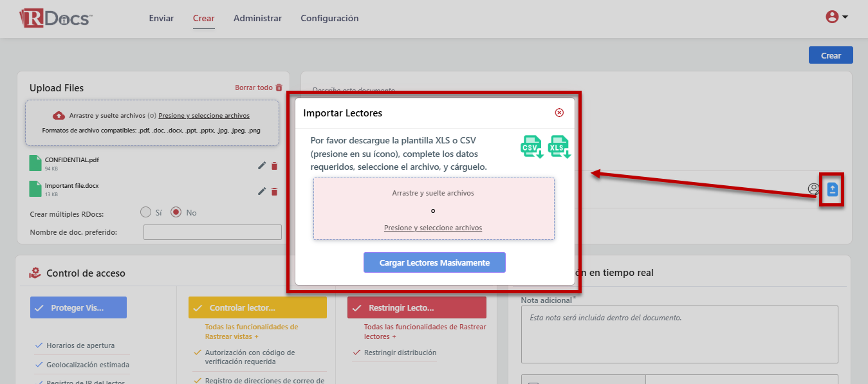This screenshot has width=868, height=384.
Task: Click the Nombre de doc. preferido field
Action: tap(212, 232)
